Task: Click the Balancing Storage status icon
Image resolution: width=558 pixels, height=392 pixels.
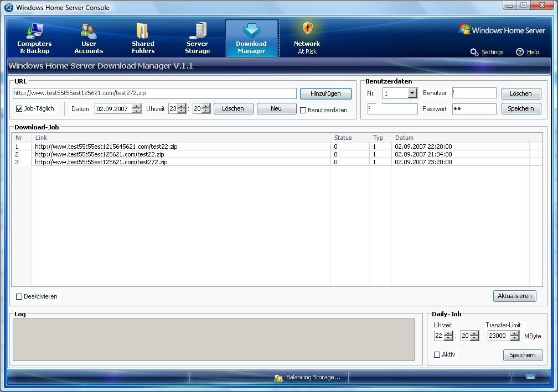Action: 278,378
